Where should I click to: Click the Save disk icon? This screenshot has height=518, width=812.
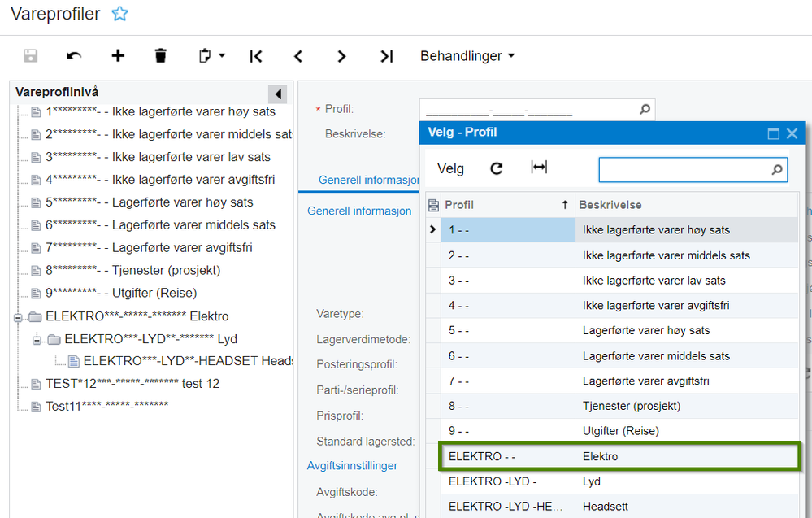tap(31, 56)
